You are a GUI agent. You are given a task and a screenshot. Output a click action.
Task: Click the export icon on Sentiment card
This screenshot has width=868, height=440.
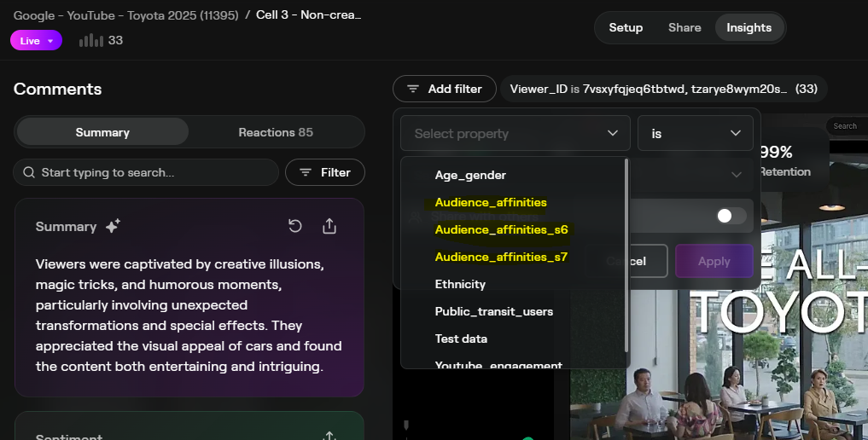[x=329, y=436]
